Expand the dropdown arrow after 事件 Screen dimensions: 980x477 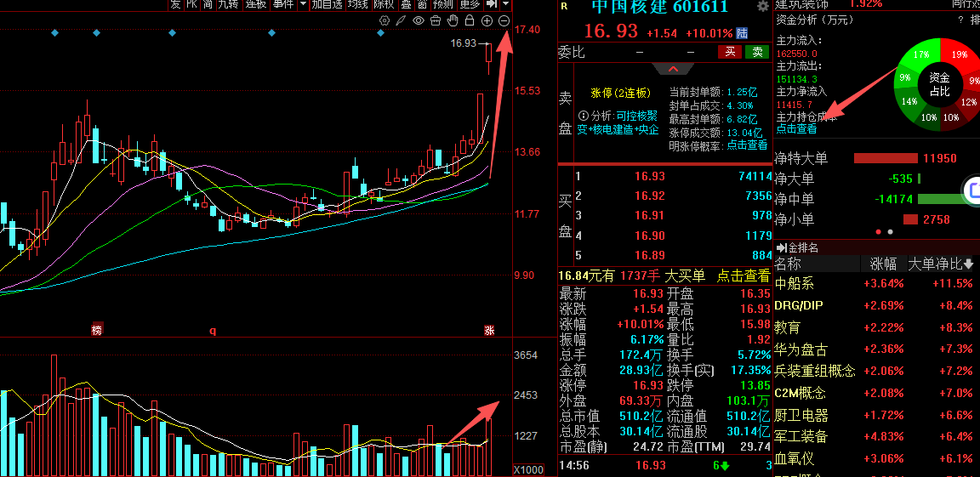[303, 4]
